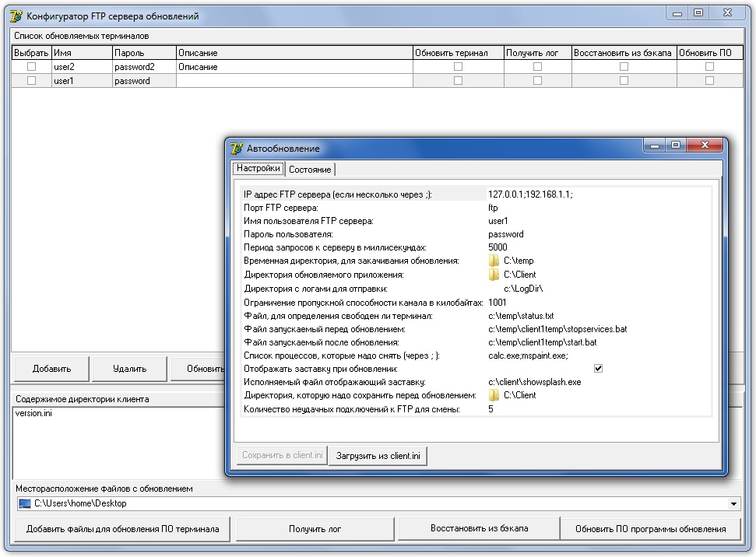Click folder icon in 'Директория обновляемого приложения' row

tap(494, 275)
